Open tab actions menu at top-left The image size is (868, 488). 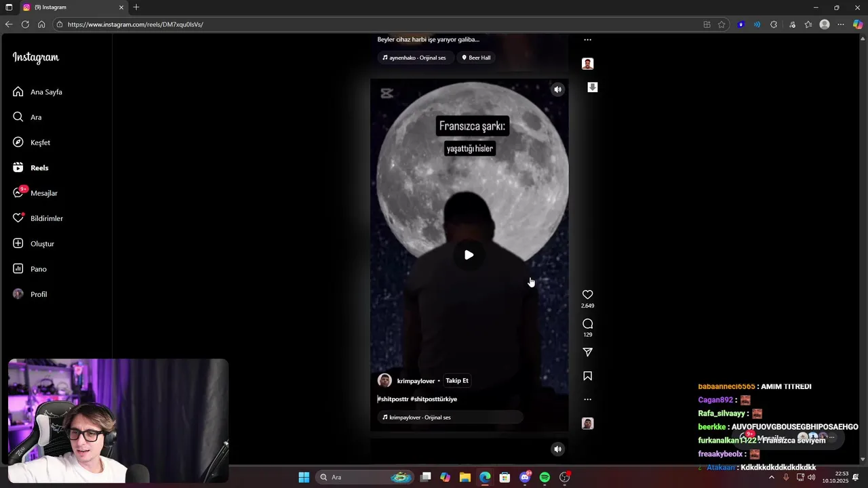(x=9, y=7)
